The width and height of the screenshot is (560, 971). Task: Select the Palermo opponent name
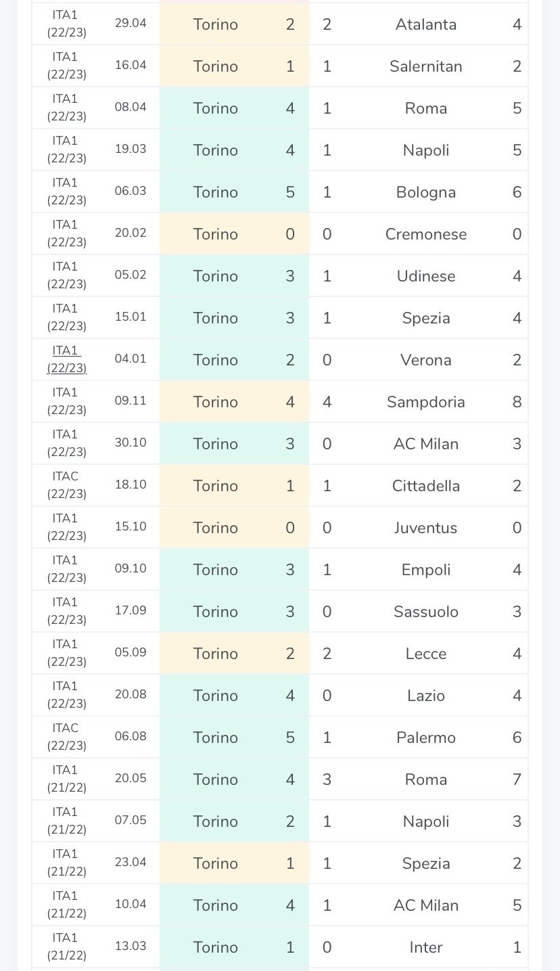point(426,738)
